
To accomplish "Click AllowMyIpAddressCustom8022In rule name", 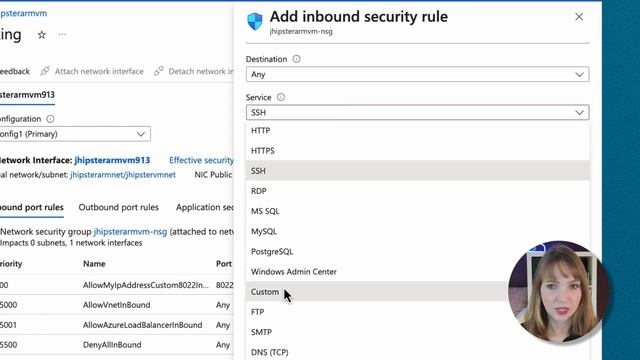I will 146,285.
